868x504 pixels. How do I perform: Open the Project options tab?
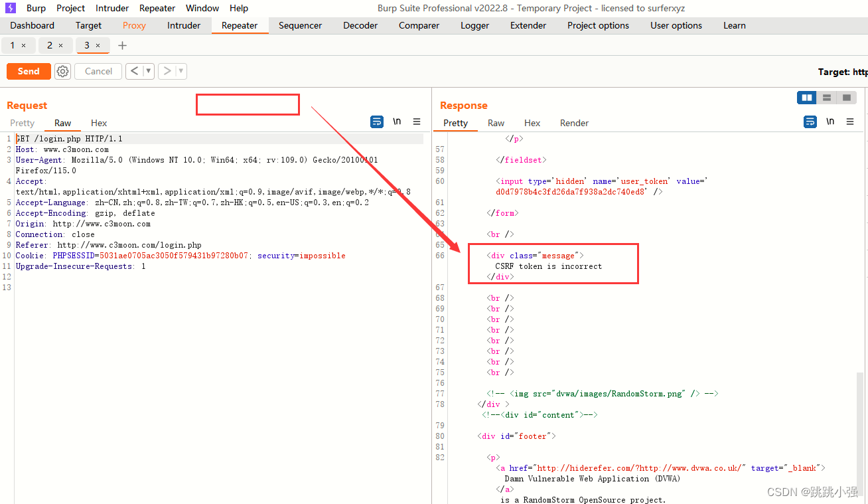click(x=598, y=25)
